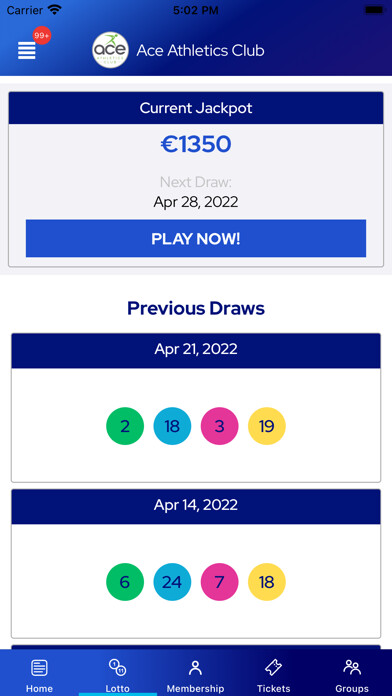
Task: Open the hamburger menu icon
Action: pyautogui.click(x=27, y=50)
